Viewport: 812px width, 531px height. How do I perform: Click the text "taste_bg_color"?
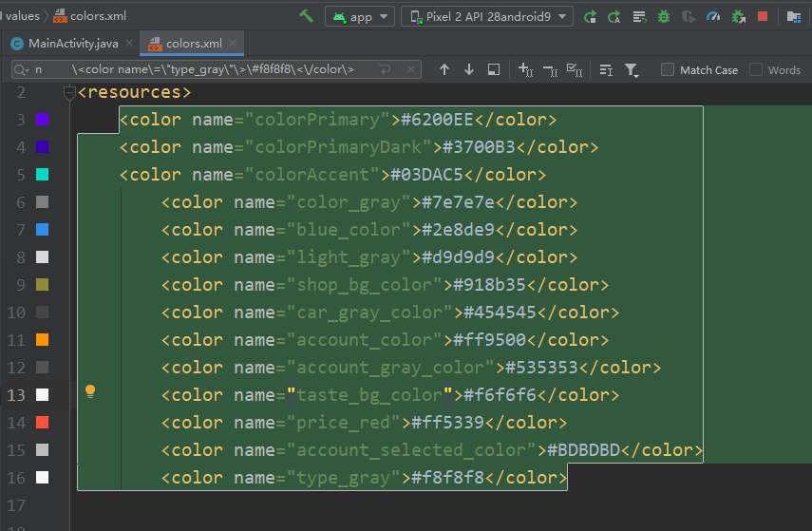coord(369,395)
